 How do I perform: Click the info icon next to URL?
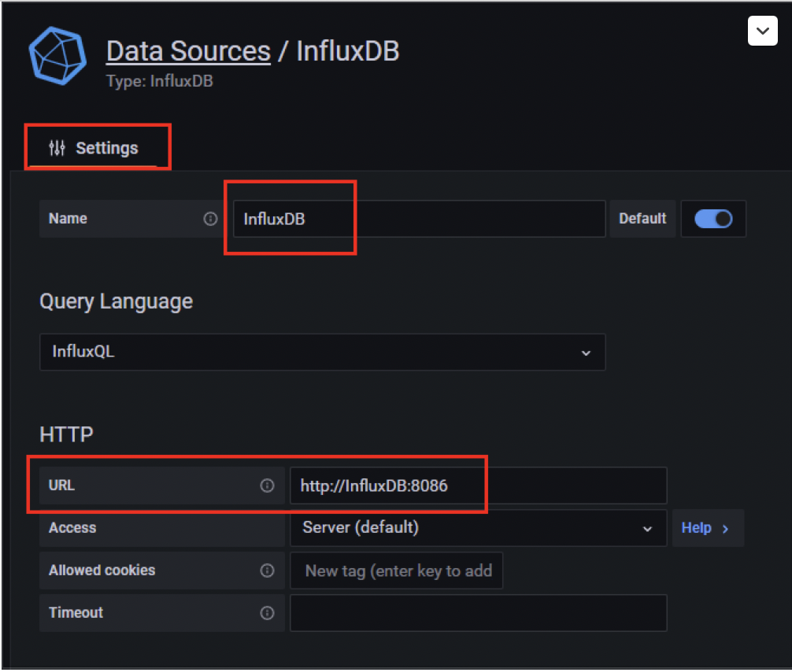pyautogui.click(x=267, y=486)
